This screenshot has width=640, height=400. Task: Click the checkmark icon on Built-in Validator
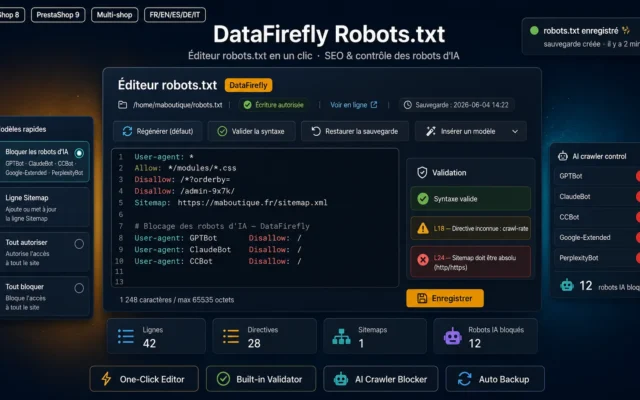point(223,379)
